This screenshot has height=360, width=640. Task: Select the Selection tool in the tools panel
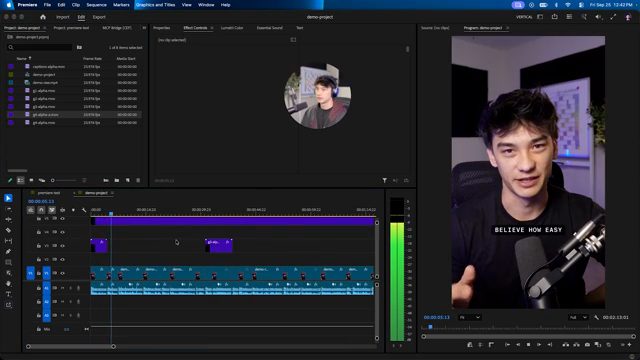[8, 198]
